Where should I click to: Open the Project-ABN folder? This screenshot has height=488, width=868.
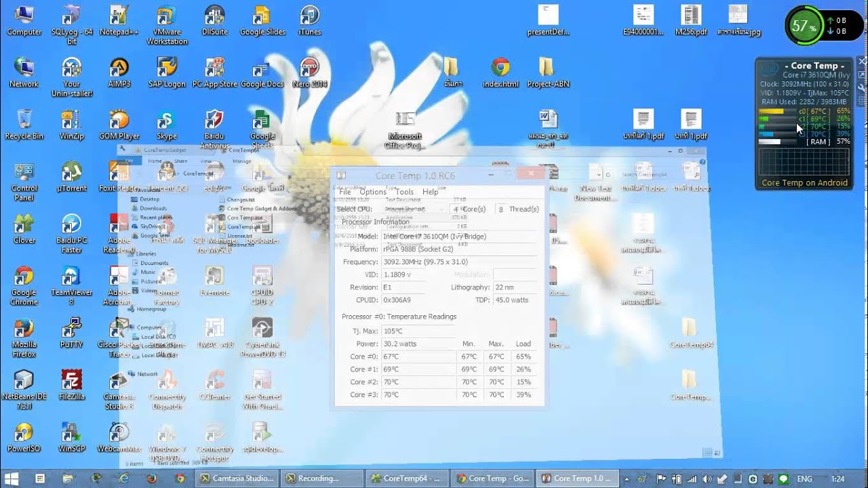pos(547,73)
